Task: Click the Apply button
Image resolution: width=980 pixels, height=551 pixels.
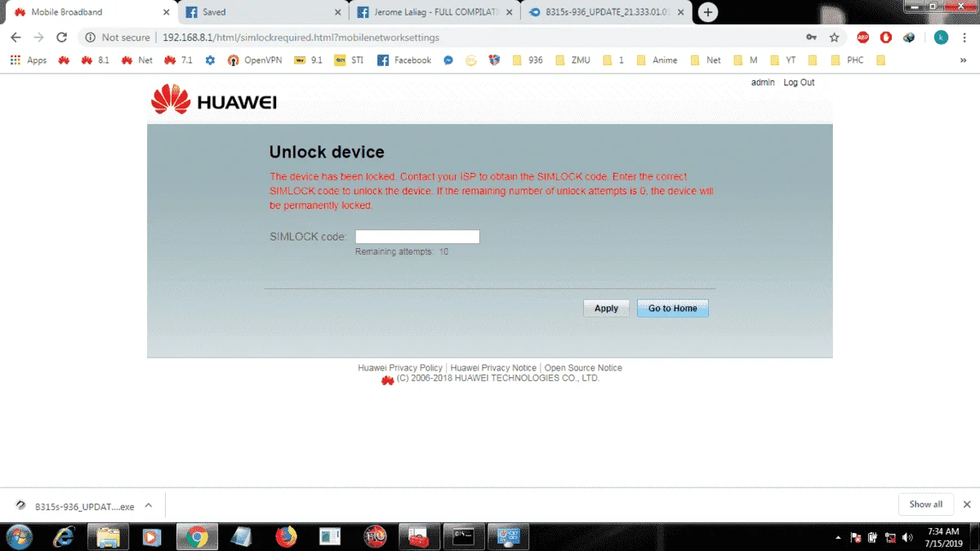Action: point(606,309)
